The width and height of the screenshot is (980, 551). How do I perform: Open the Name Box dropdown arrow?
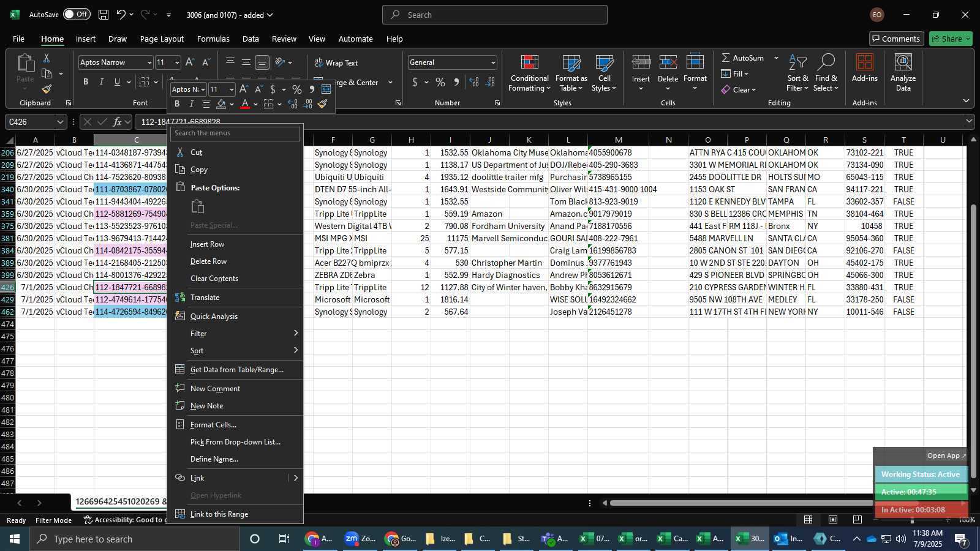59,122
